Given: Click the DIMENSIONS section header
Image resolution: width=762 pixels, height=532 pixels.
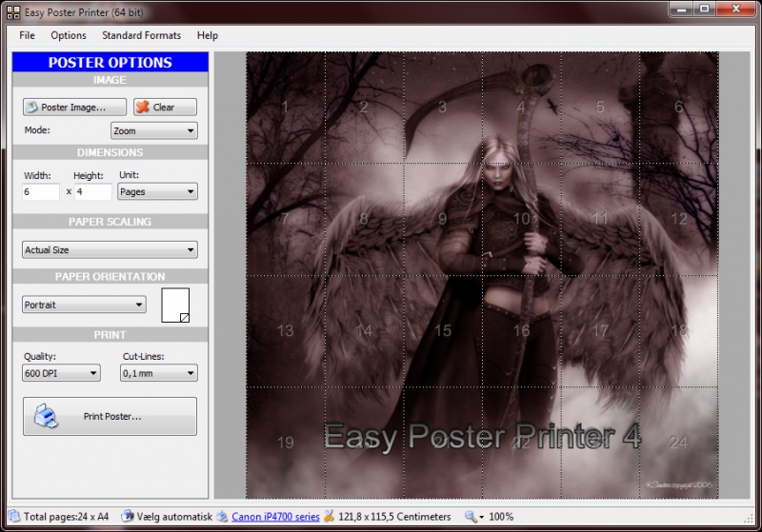Looking at the screenshot, I should click(110, 152).
